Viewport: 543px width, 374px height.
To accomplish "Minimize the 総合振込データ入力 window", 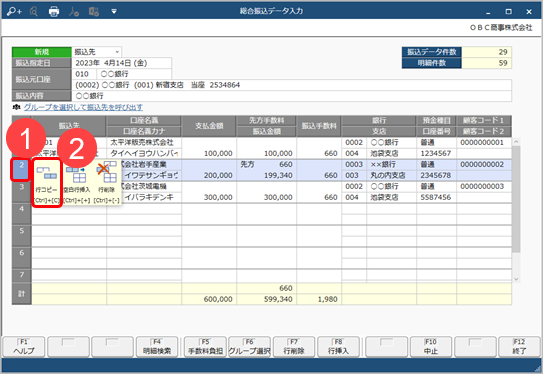I will coord(488,12).
